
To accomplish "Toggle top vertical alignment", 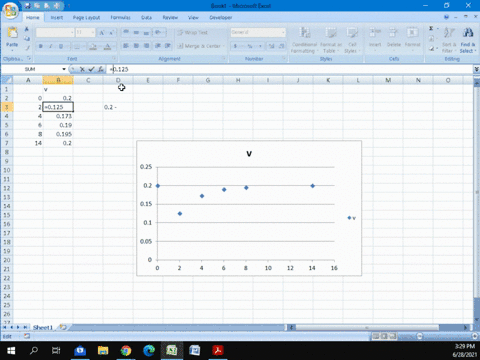I will tap(126, 32).
